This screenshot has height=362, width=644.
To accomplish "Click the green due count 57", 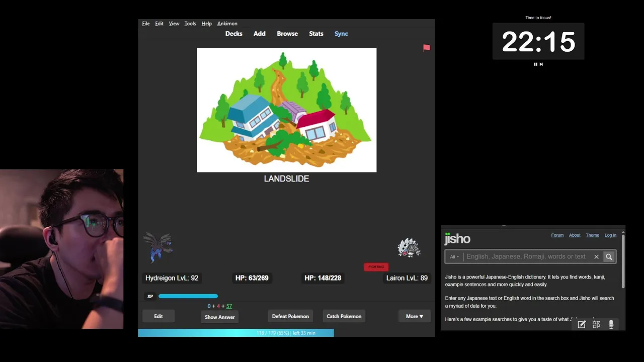I will [x=229, y=306].
